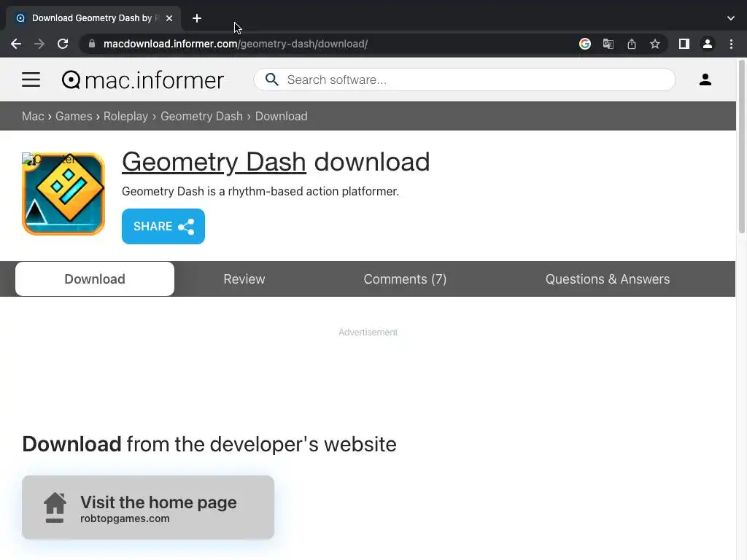747x560 pixels.
Task: Expand the tab search chevron
Action: click(731, 18)
